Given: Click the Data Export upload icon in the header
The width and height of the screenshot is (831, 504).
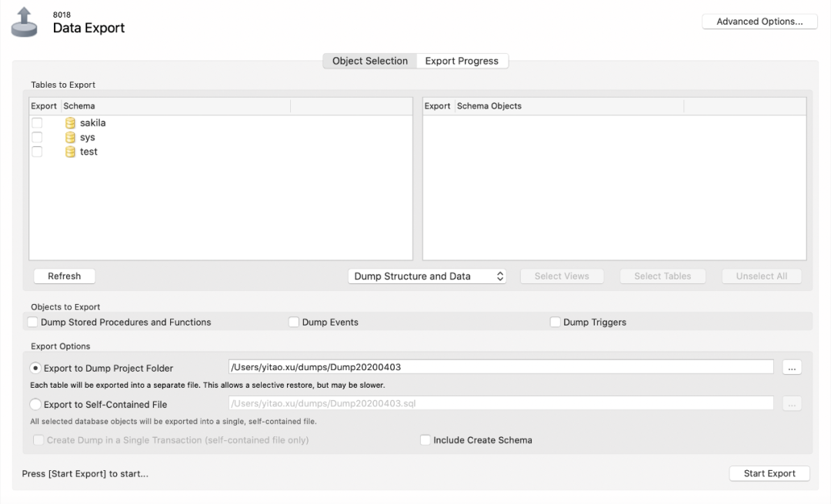Looking at the screenshot, I should (x=25, y=21).
